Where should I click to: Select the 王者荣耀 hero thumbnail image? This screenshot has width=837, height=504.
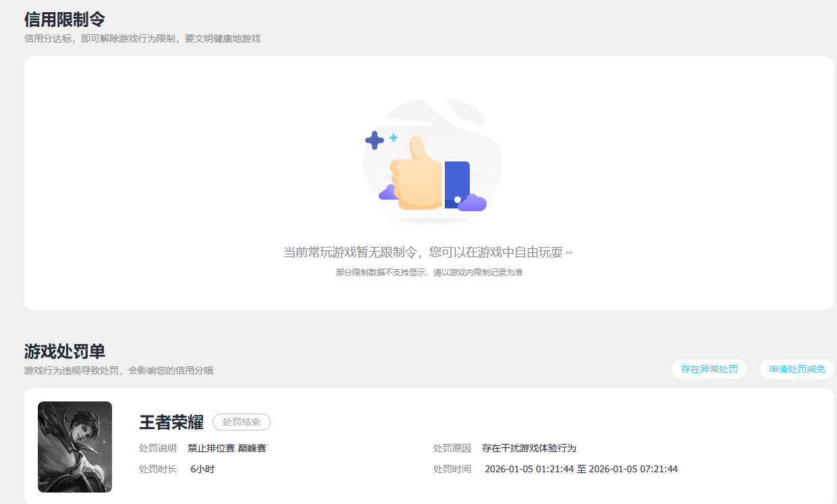point(75,447)
